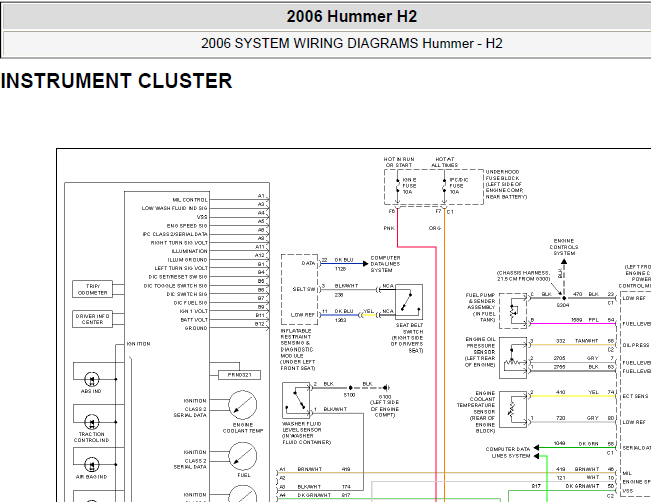Screen dimensions: 651x502
Task: Click the GROUND label in cluster pin list
Action: (196, 328)
